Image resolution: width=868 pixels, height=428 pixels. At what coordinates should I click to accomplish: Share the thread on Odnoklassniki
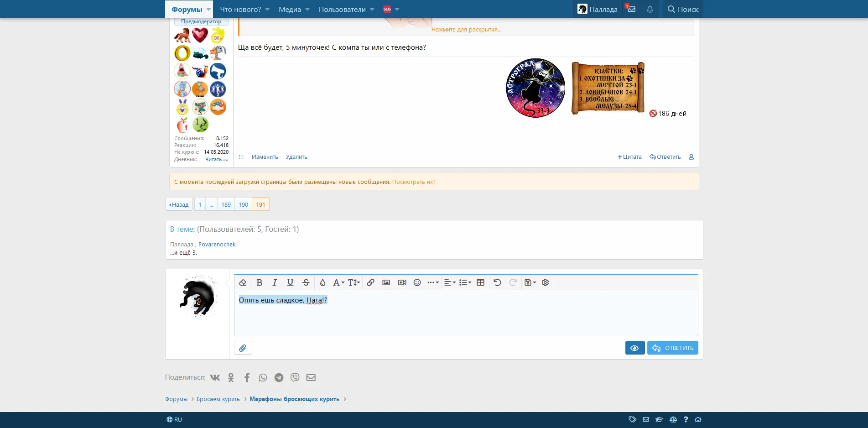(x=231, y=377)
